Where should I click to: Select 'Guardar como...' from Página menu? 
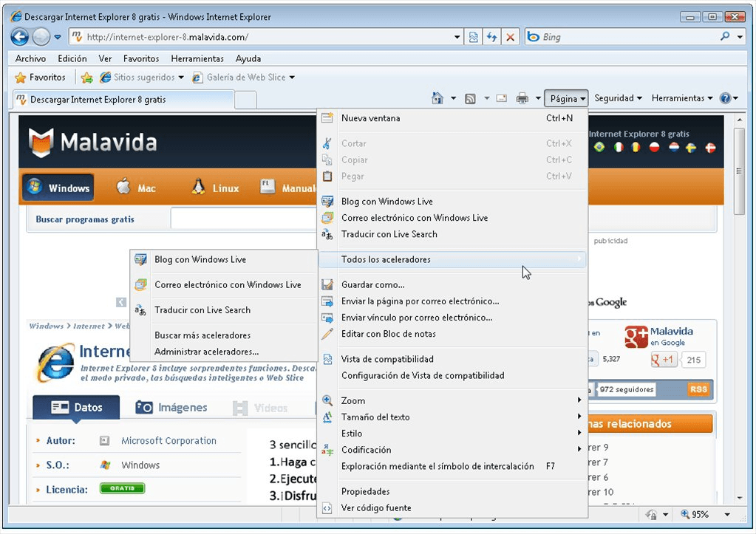tap(372, 284)
